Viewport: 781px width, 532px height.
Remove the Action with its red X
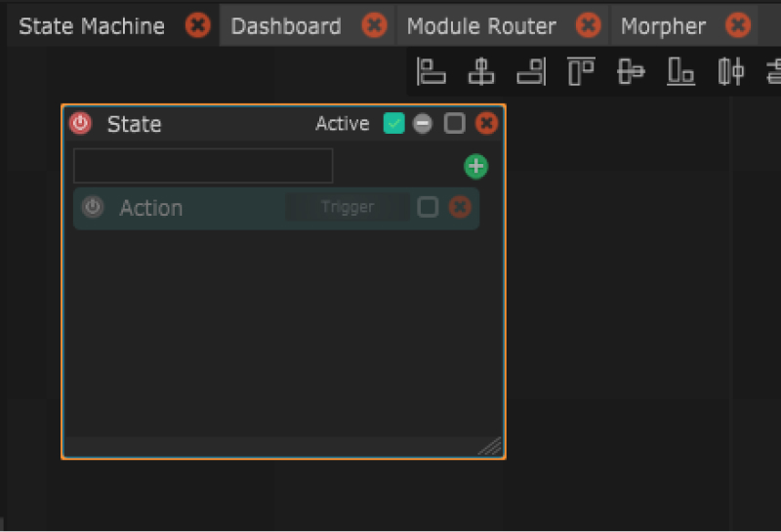coord(460,207)
